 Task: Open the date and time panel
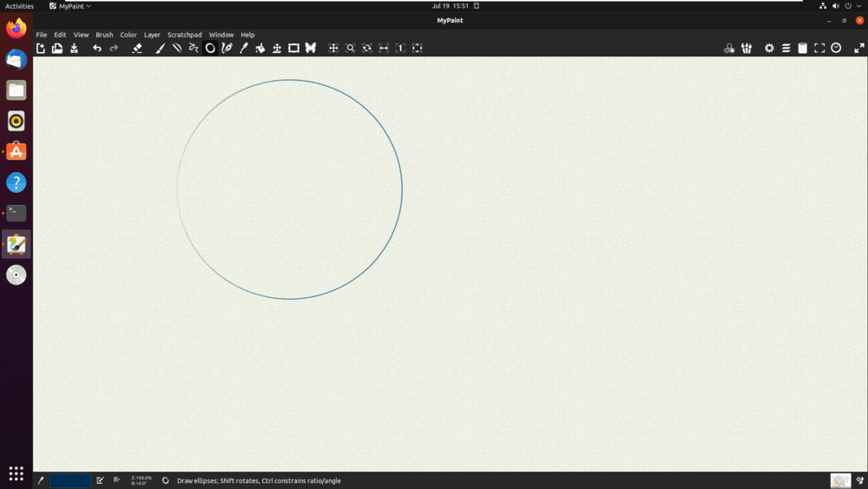(450, 6)
